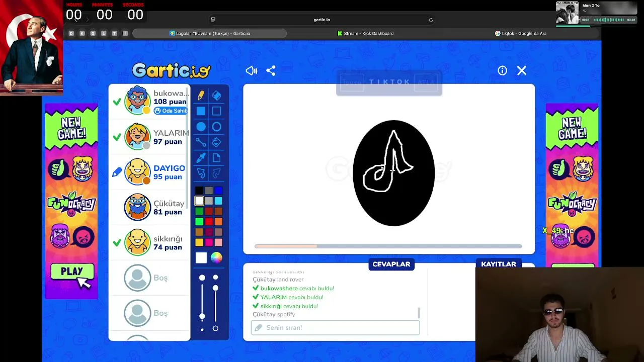Select the cyan color swatch
Viewport: 644px width, 362px height.
click(x=218, y=201)
